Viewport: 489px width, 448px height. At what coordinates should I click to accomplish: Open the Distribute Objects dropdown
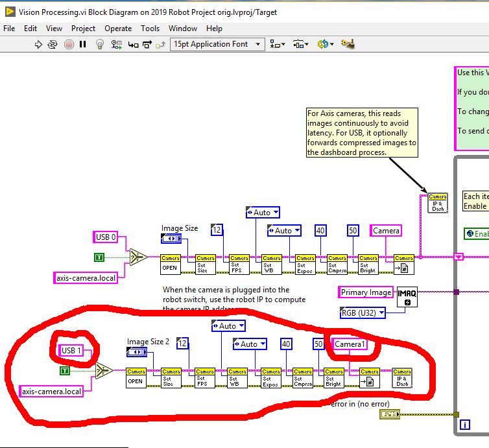301,44
